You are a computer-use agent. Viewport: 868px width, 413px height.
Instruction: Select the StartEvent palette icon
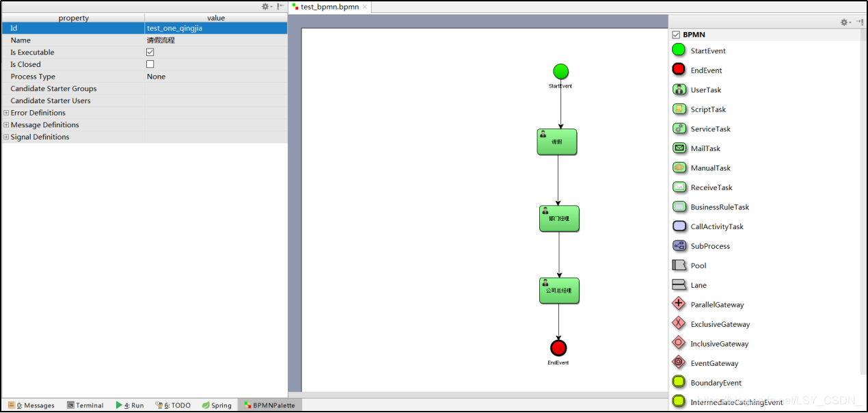[679, 50]
